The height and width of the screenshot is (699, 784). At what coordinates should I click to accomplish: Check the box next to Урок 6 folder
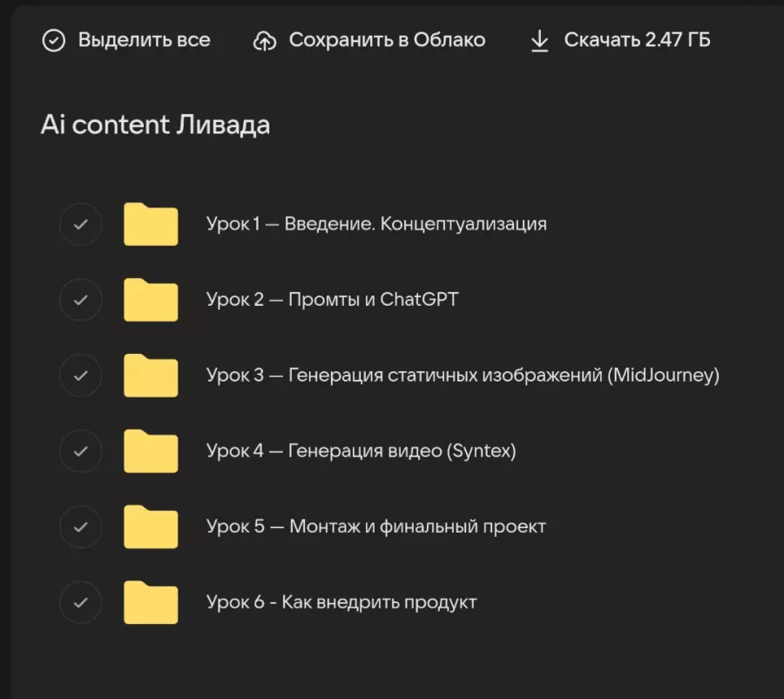pos(80,602)
